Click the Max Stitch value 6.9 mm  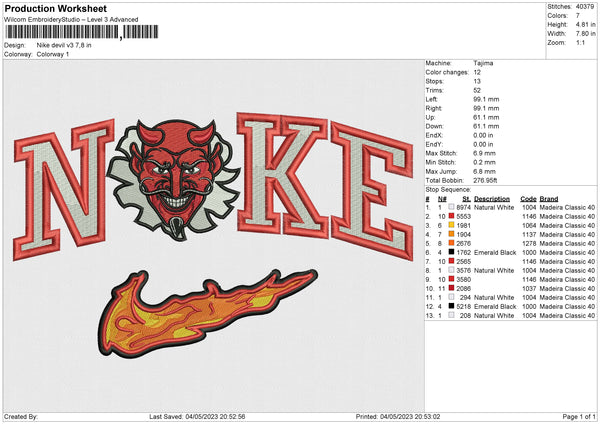point(484,153)
